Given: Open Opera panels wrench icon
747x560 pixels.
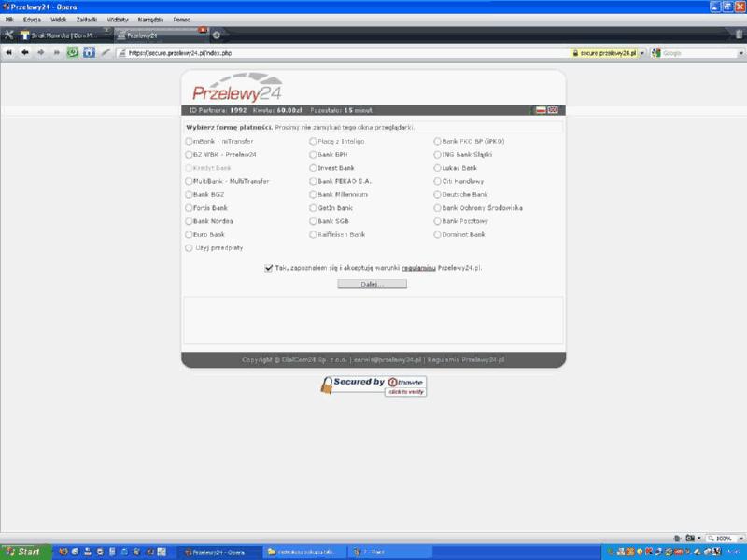Looking at the screenshot, I should 9,35.
